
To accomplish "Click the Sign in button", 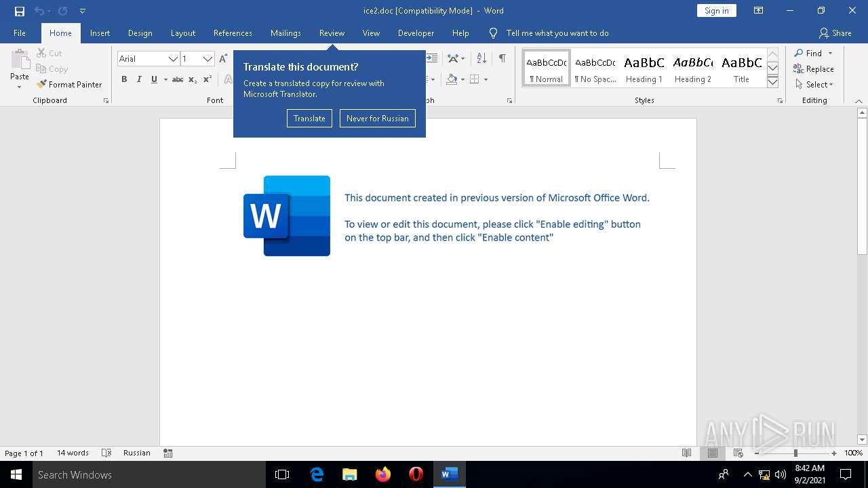I will click(716, 10).
